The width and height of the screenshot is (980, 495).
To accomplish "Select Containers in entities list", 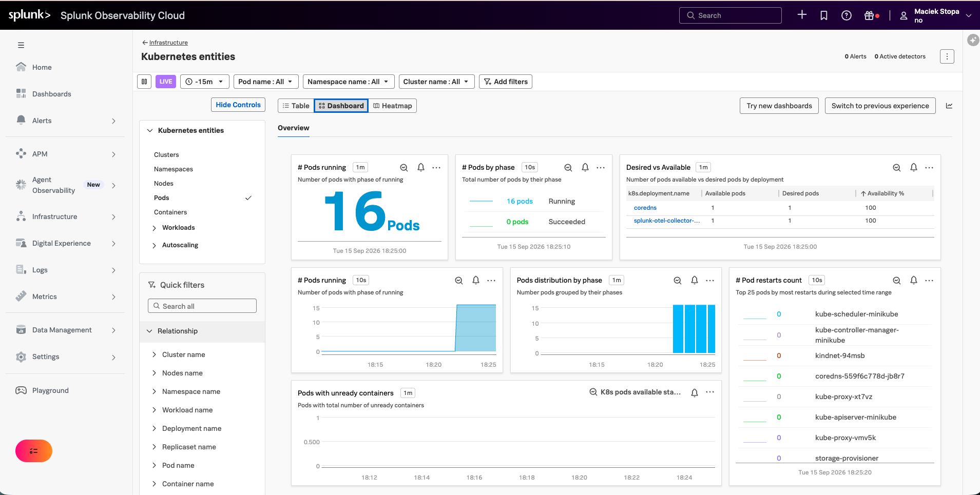I will pyautogui.click(x=170, y=212).
